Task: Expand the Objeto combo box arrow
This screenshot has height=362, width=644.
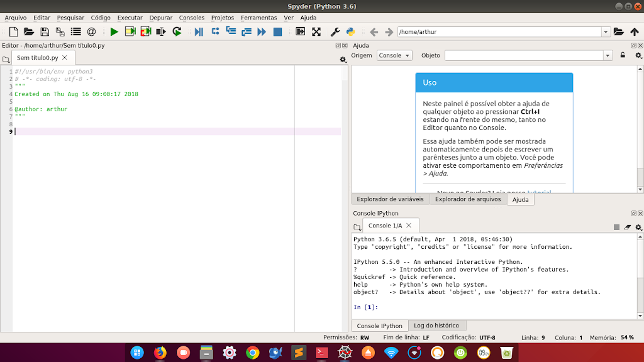Action: pyautogui.click(x=608, y=55)
